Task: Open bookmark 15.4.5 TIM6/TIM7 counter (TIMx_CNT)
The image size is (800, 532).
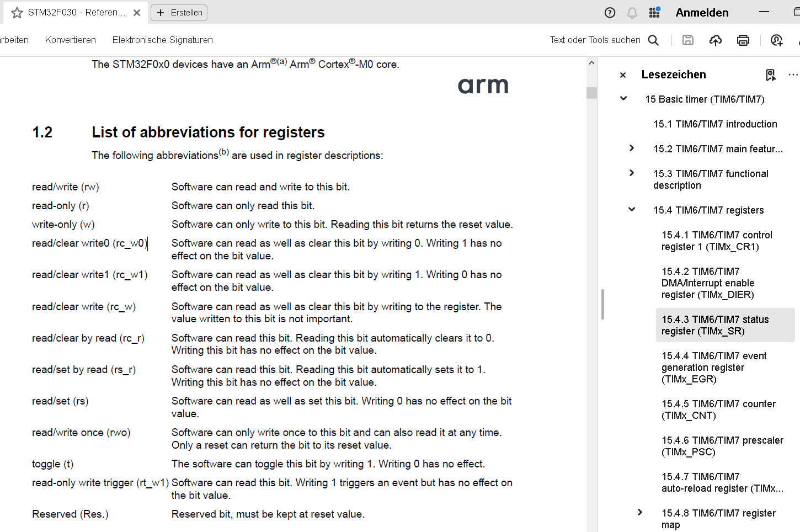Action: tap(718, 409)
